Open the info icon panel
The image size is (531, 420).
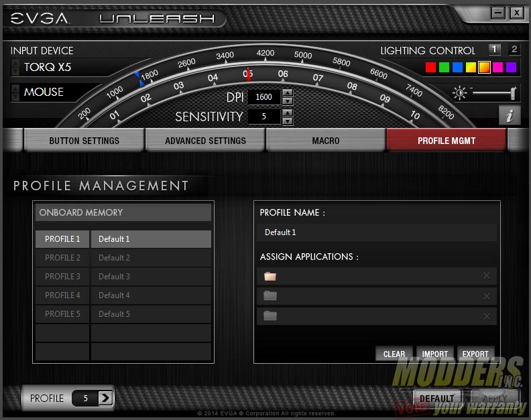point(510,115)
